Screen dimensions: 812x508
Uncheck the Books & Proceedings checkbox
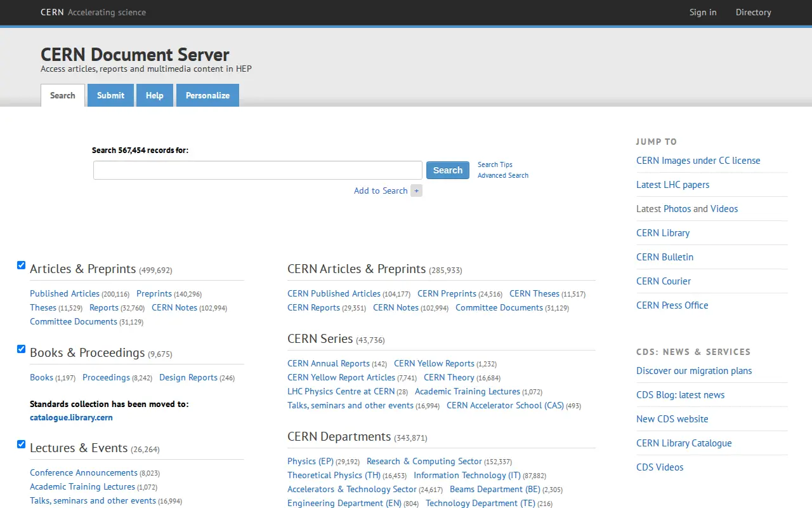click(x=21, y=349)
